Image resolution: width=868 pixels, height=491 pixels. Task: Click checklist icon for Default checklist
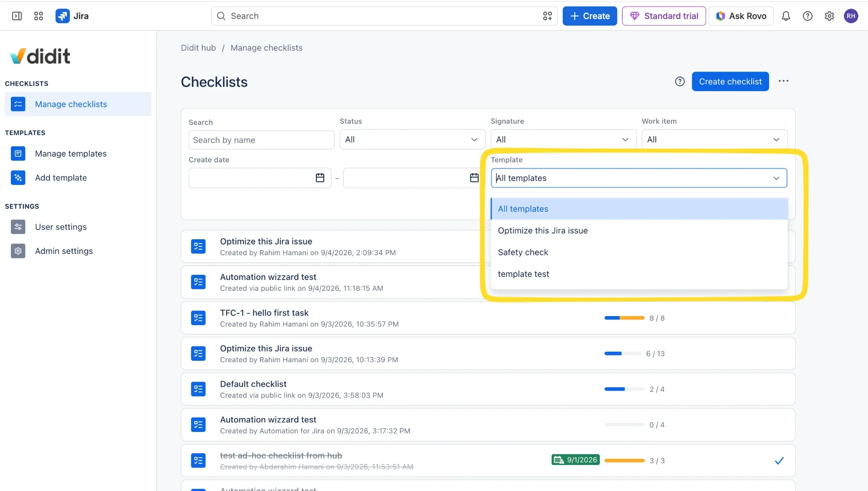coord(198,389)
